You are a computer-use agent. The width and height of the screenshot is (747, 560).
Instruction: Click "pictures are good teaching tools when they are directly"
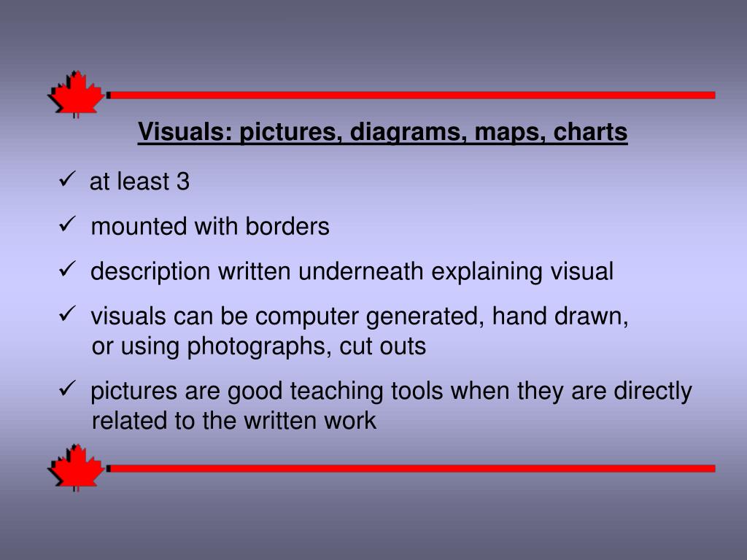(x=391, y=392)
